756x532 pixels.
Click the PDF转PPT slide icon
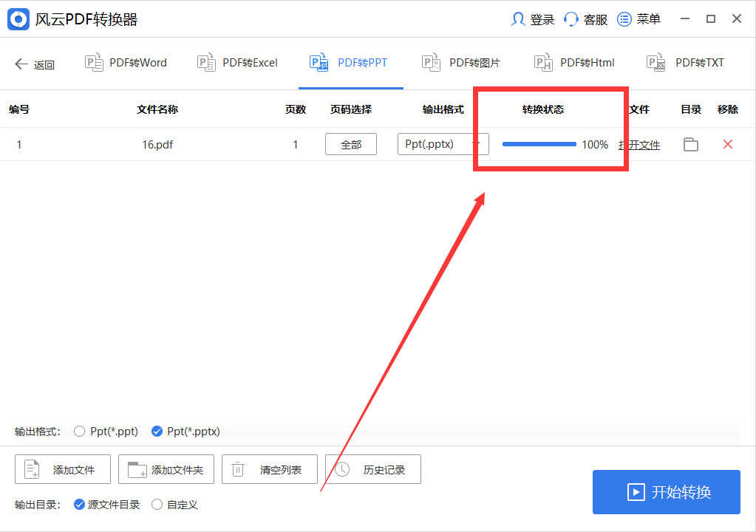point(319,62)
